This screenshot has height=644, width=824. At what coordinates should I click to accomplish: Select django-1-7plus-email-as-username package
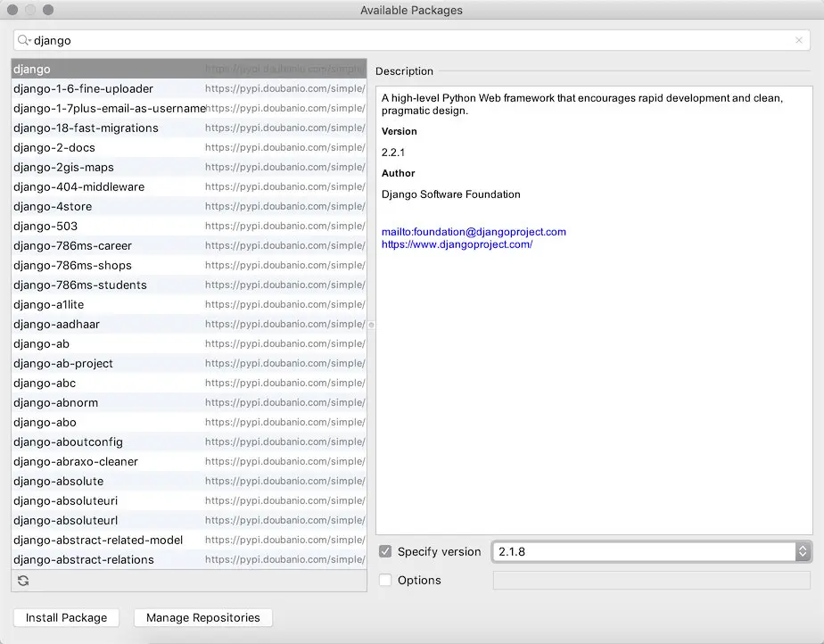[189, 108]
